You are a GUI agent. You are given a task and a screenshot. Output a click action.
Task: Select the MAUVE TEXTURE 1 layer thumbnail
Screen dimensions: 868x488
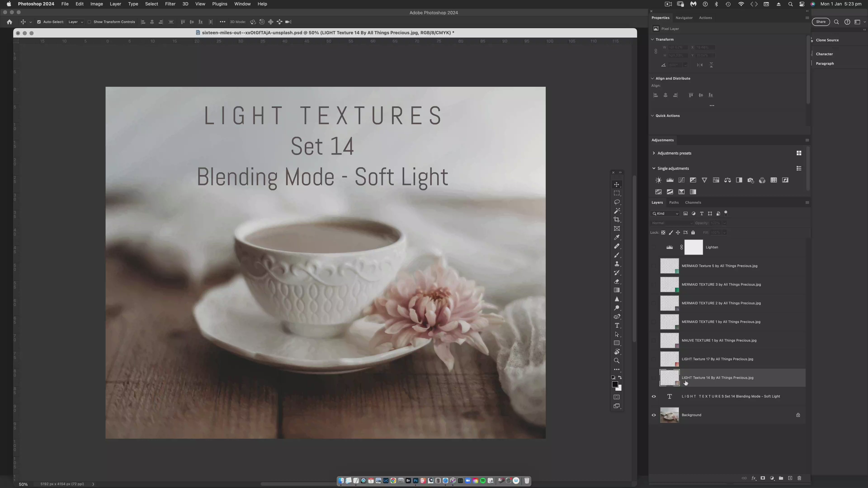click(669, 340)
